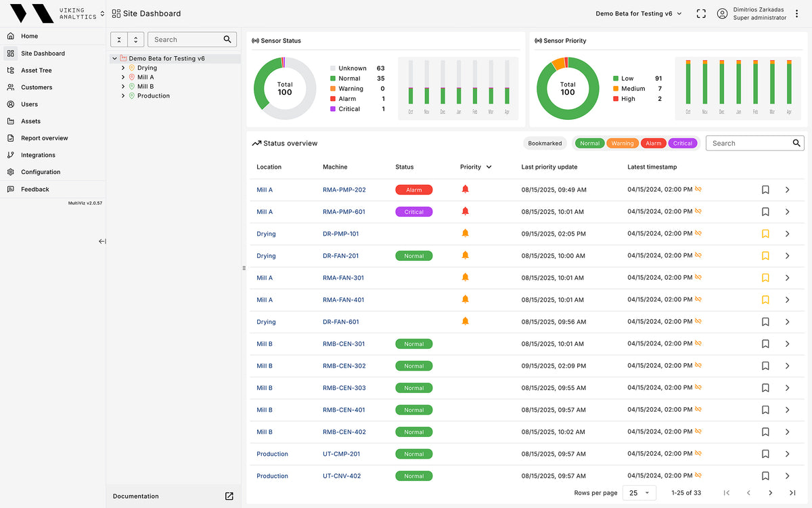The height and width of the screenshot is (508, 812).
Task: Open machine link RMA-PMP-202
Action: tap(344, 190)
